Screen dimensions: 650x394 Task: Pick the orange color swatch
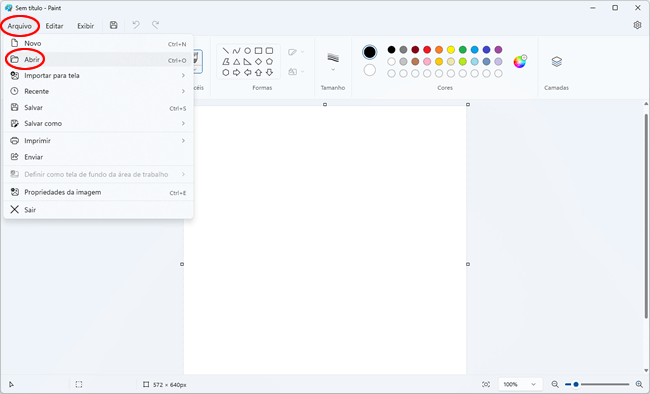pyautogui.click(x=439, y=50)
